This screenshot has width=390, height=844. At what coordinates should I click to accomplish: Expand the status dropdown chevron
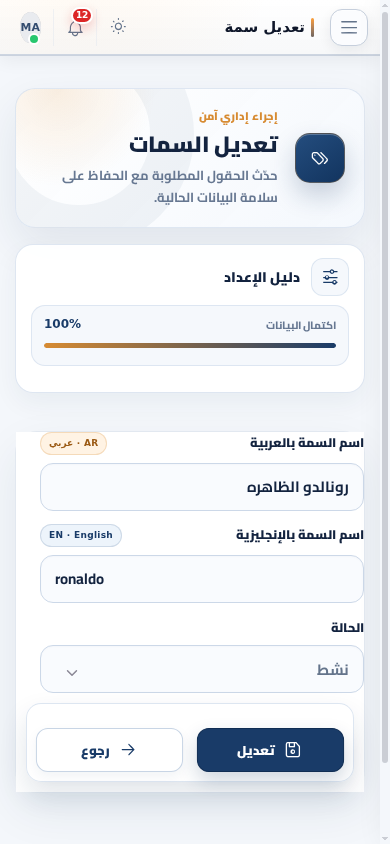pyautogui.click(x=72, y=673)
